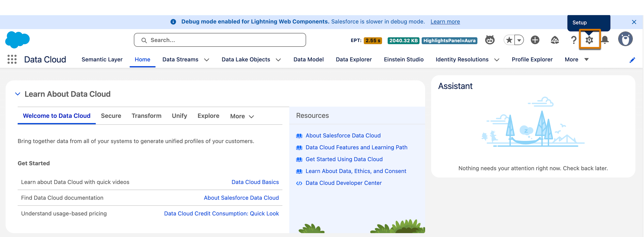Click code icon beside Developer Center
644x237 pixels.
coord(299,183)
